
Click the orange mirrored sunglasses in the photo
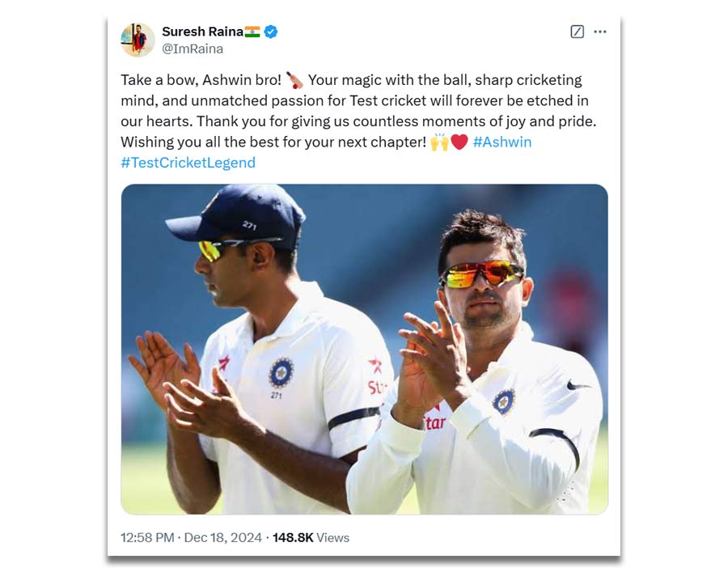[481, 274]
